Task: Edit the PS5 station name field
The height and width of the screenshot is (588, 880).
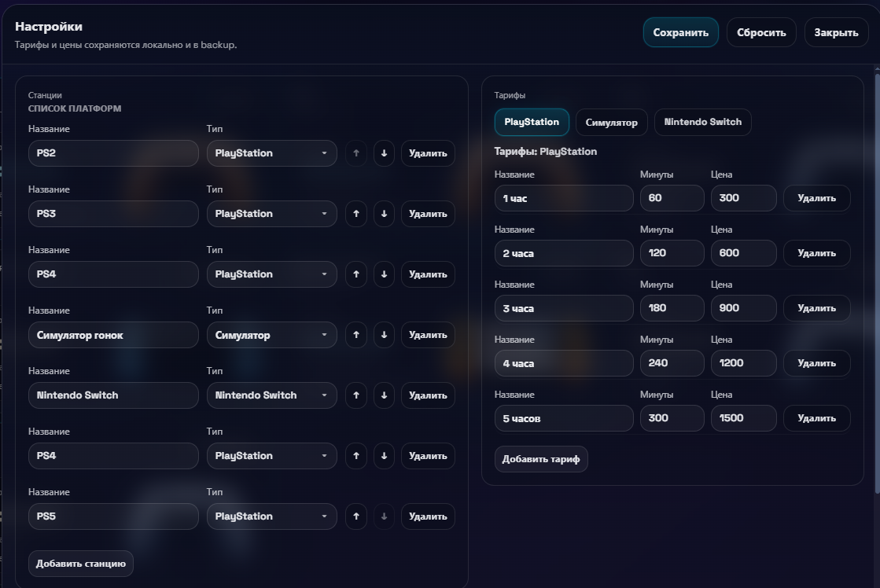Action: pyautogui.click(x=113, y=516)
